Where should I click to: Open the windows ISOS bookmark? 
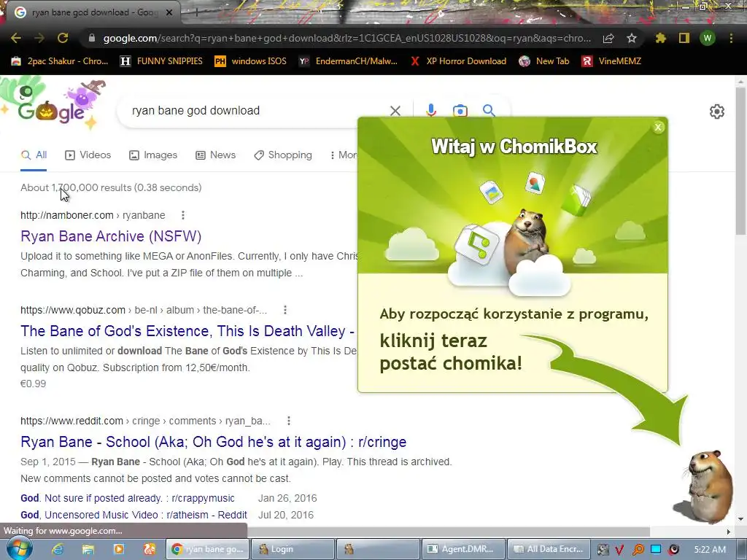point(251,61)
